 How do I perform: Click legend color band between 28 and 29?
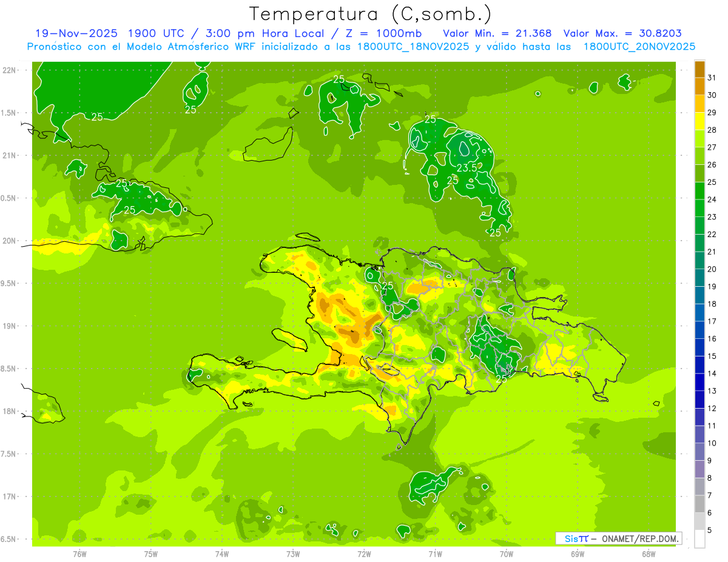tap(699, 121)
